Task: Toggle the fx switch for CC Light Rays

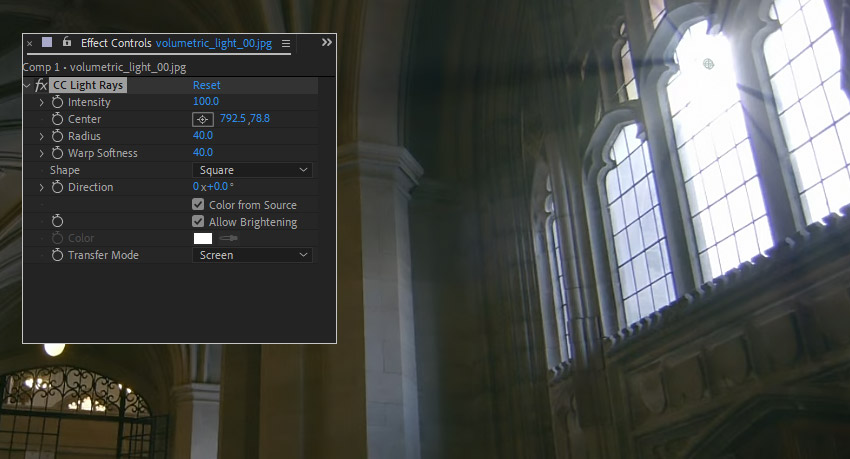Action: coord(41,85)
